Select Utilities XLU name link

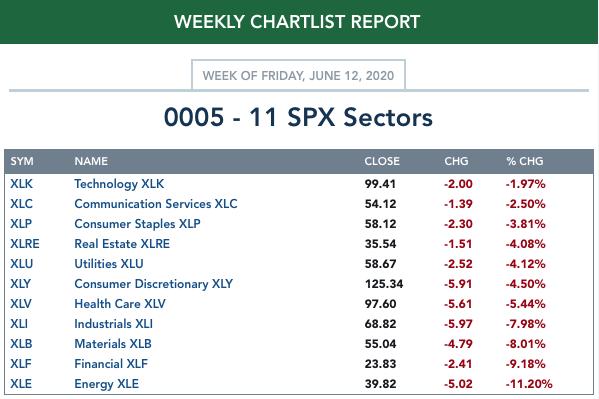(x=109, y=264)
